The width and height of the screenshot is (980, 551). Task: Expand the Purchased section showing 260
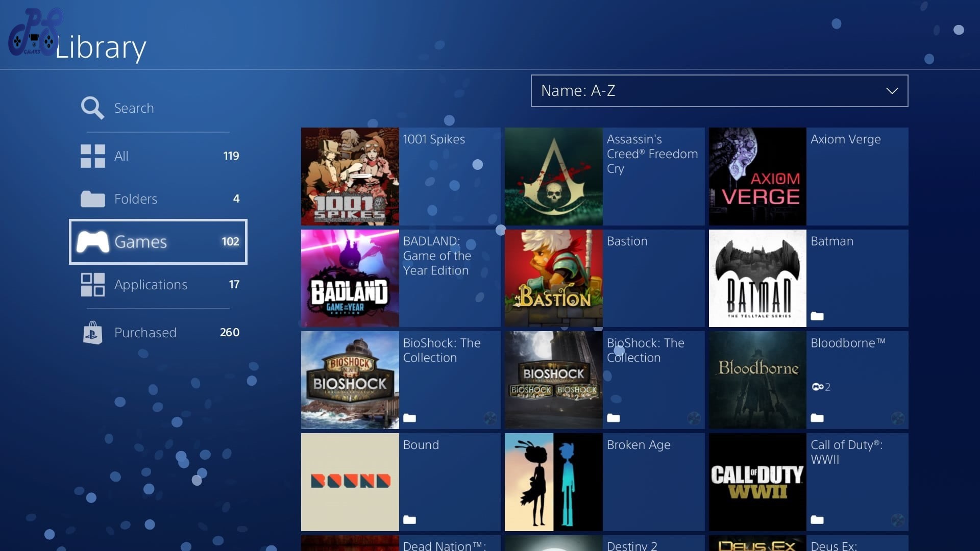tap(159, 332)
